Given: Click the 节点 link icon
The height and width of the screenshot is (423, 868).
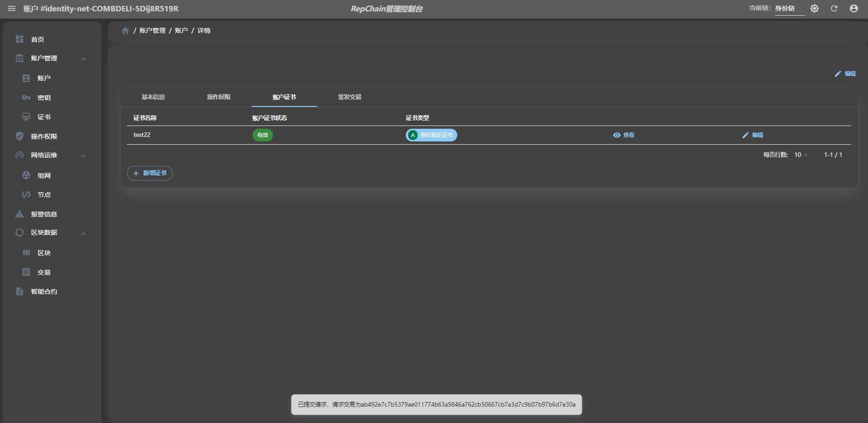Looking at the screenshot, I should pyautogui.click(x=26, y=195).
